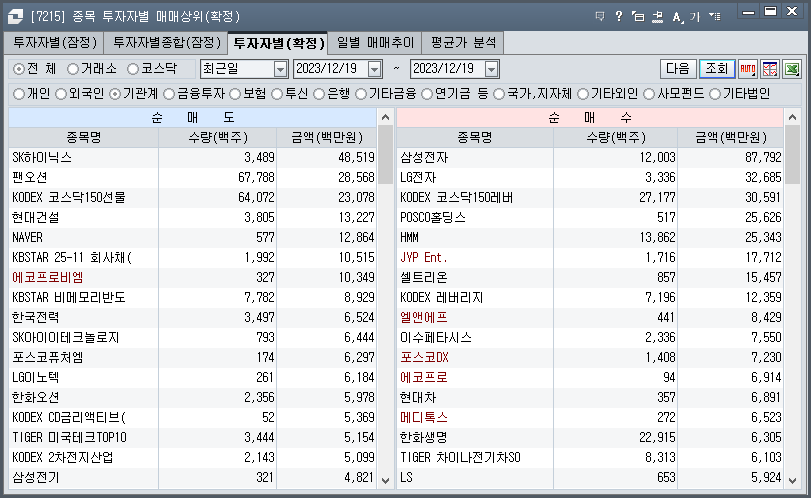Click the window detach icon in title bar
This screenshot has width=811, height=498.
(638, 17)
